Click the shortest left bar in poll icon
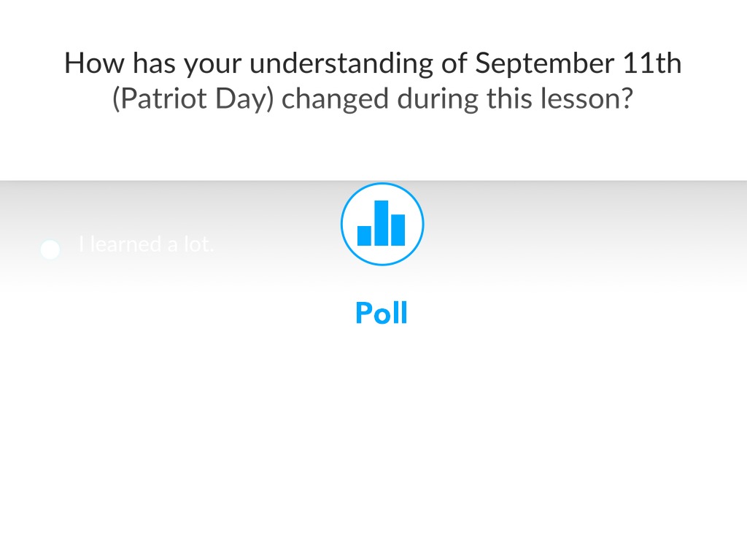This screenshot has height=560, width=747. click(x=365, y=235)
